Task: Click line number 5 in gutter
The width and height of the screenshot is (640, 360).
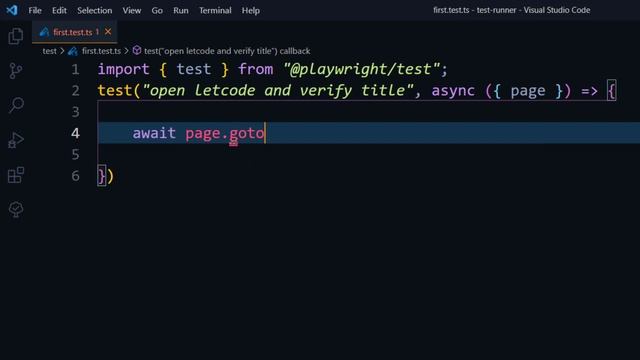Action: [76, 154]
